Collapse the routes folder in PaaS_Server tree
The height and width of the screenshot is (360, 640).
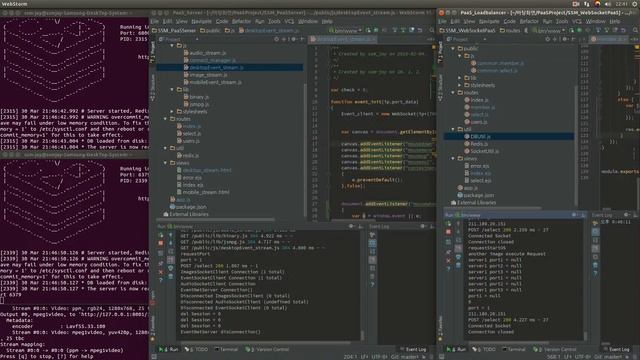pos(165,119)
